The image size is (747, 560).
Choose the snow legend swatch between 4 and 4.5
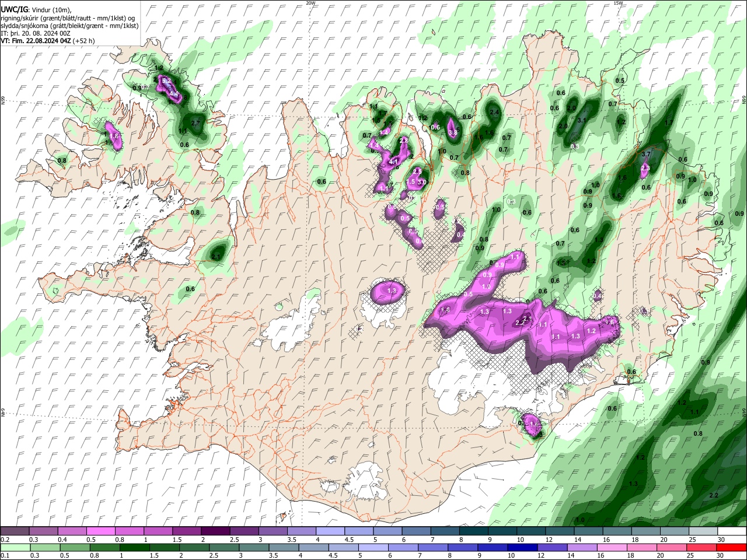coord(330,531)
